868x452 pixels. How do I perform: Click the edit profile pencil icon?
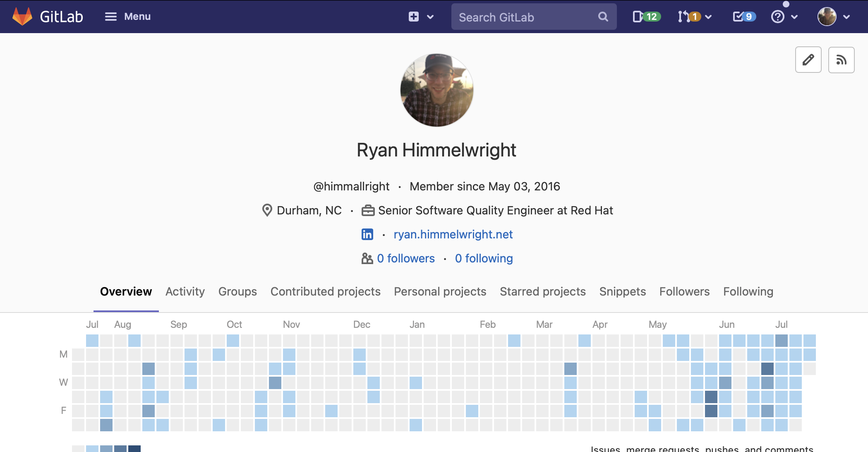(808, 60)
